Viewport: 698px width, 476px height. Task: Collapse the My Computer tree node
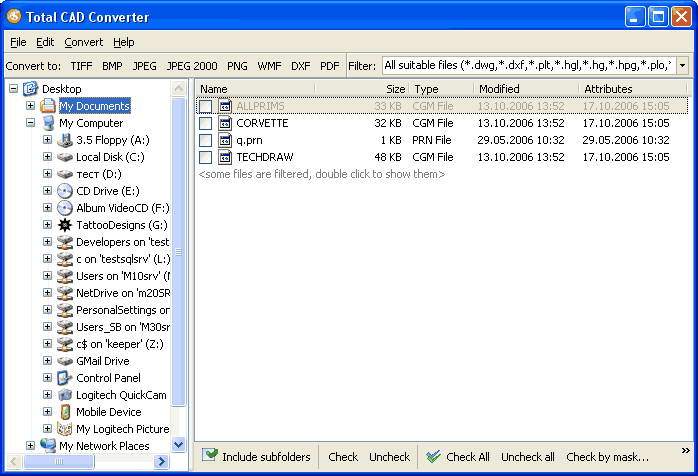[30, 122]
